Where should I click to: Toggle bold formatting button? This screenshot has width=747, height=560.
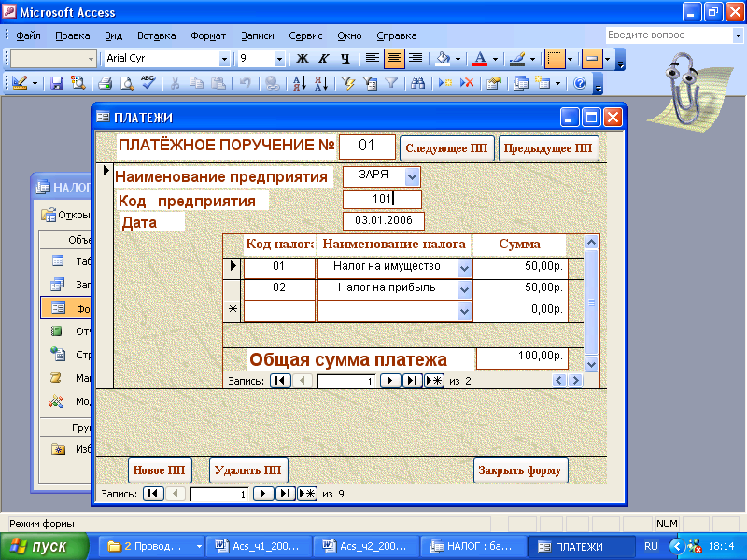tap(302, 59)
